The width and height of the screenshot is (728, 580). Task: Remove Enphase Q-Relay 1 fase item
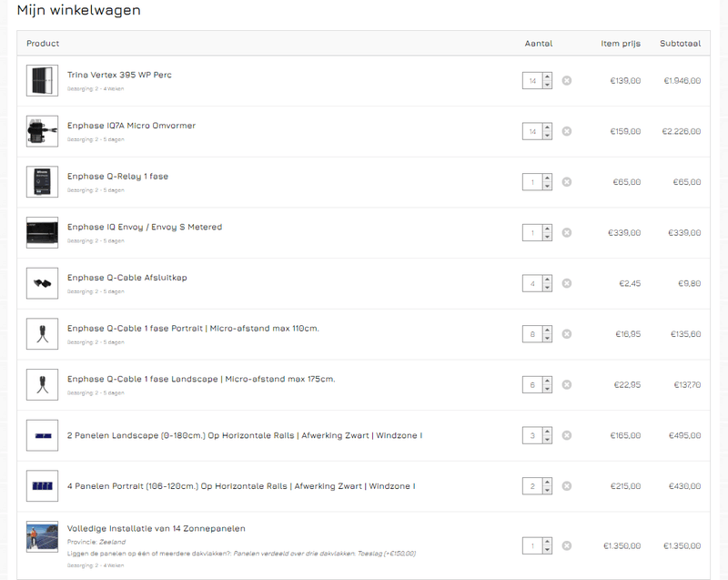(566, 182)
